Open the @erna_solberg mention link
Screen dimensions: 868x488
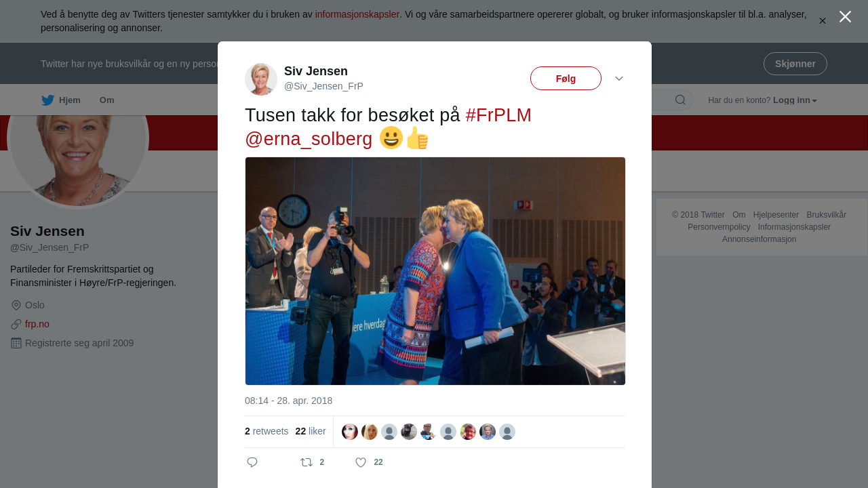[309, 139]
